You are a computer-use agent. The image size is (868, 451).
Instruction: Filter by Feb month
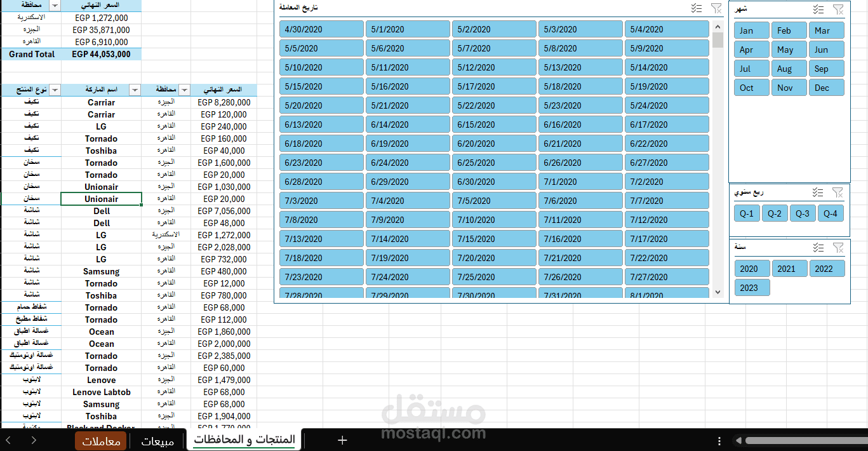point(789,30)
